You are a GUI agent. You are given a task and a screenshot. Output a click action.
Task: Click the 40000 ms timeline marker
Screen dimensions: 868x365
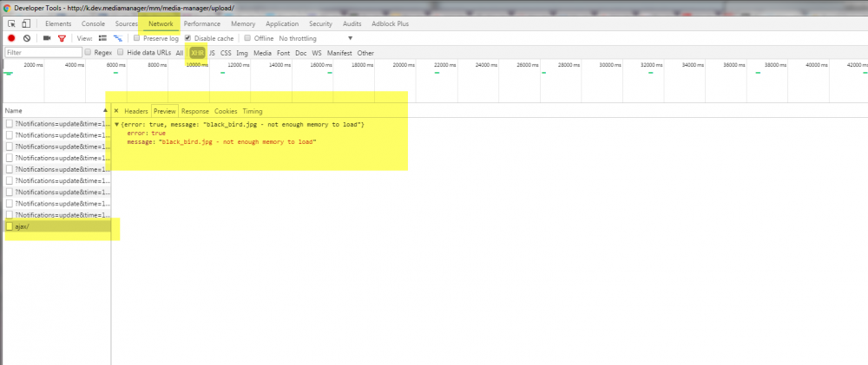pyautogui.click(x=817, y=65)
